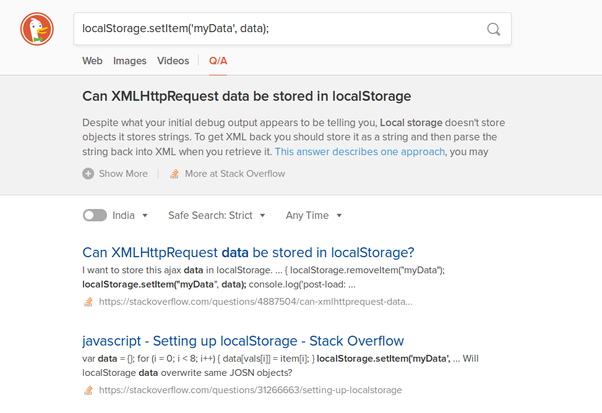Click Stack Overflow favicon of second result URL
This screenshot has width=602, height=413.
coord(88,390)
